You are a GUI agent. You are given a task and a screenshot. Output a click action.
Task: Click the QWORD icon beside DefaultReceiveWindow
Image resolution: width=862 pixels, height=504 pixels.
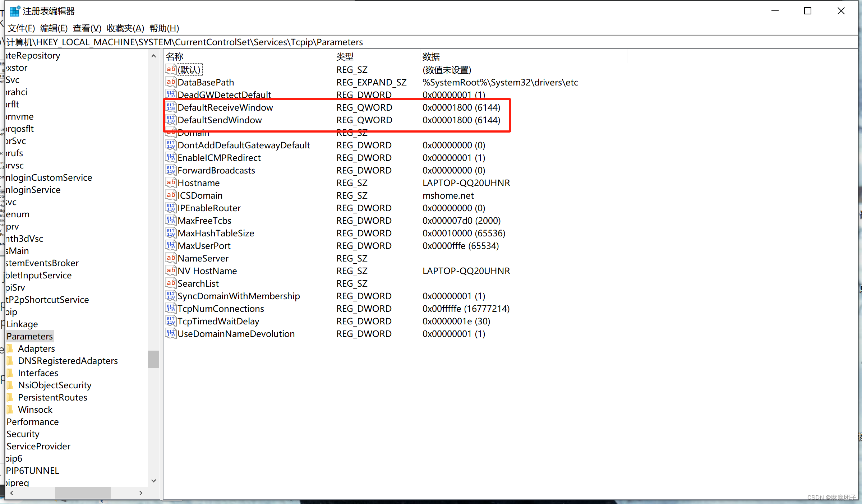[171, 107]
